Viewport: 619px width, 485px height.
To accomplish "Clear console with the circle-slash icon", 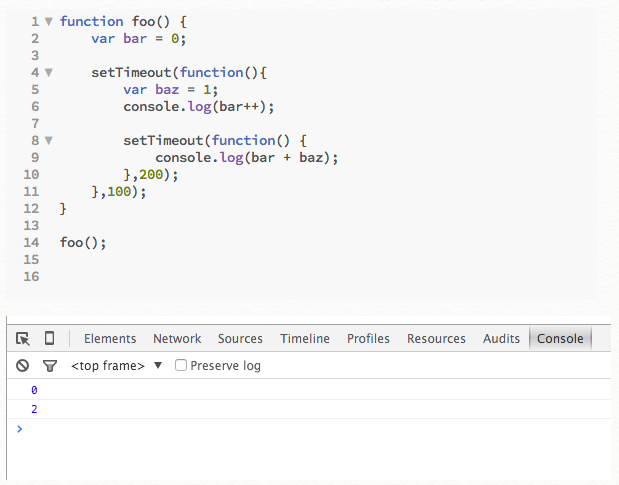I will point(23,365).
